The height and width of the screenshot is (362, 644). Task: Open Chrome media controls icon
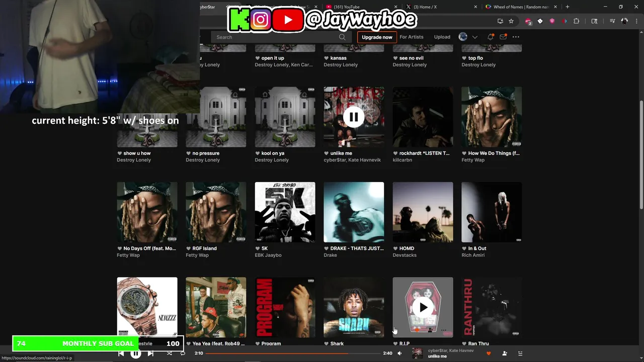coord(612,21)
